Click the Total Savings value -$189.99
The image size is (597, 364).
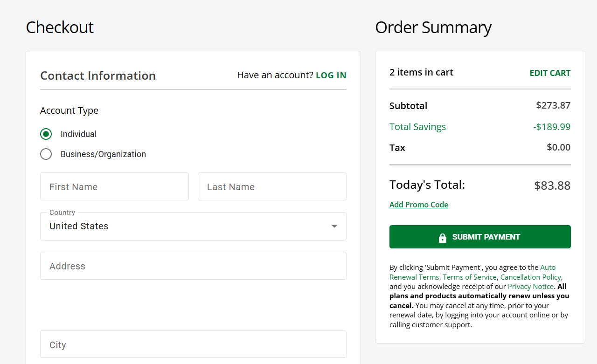[x=552, y=127]
